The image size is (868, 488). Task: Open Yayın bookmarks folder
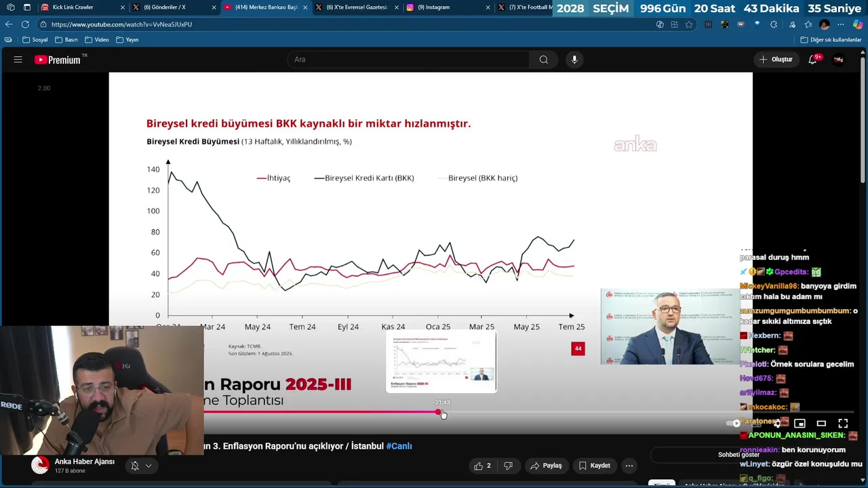tap(127, 40)
